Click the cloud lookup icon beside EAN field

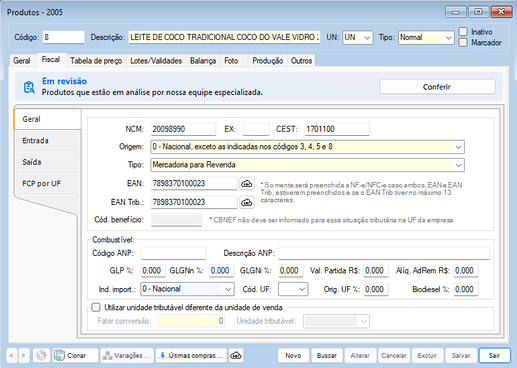(x=247, y=183)
